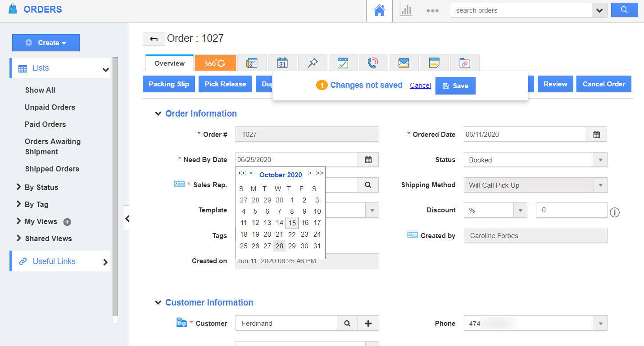Expand the Shared Views list
644x346 pixels.
pyautogui.click(x=19, y=238)
